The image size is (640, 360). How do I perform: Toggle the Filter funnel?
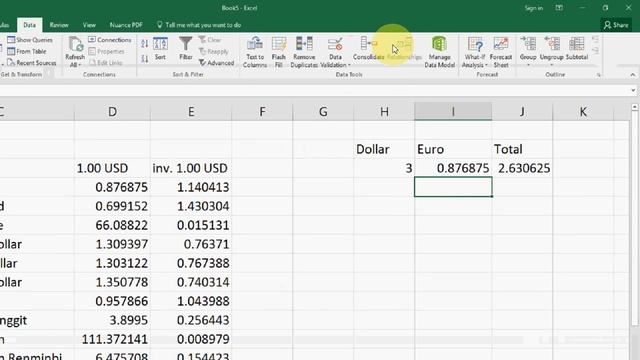tap(186, 49)
